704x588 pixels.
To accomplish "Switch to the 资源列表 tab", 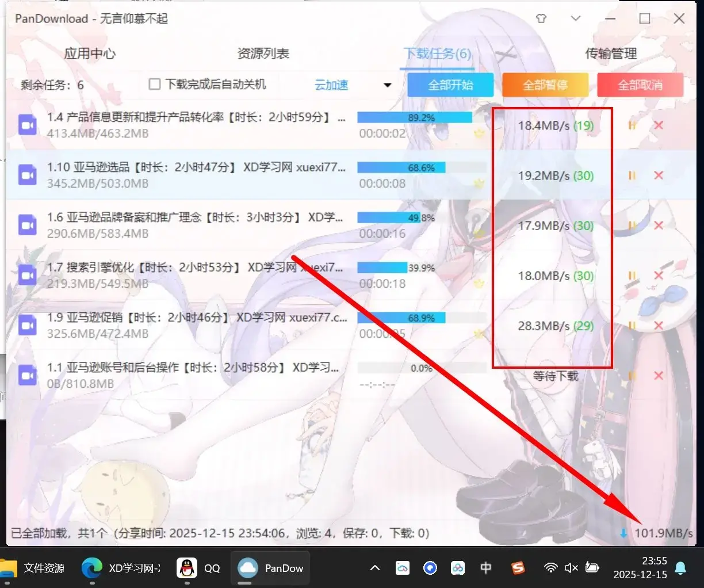I will (263, 54).
